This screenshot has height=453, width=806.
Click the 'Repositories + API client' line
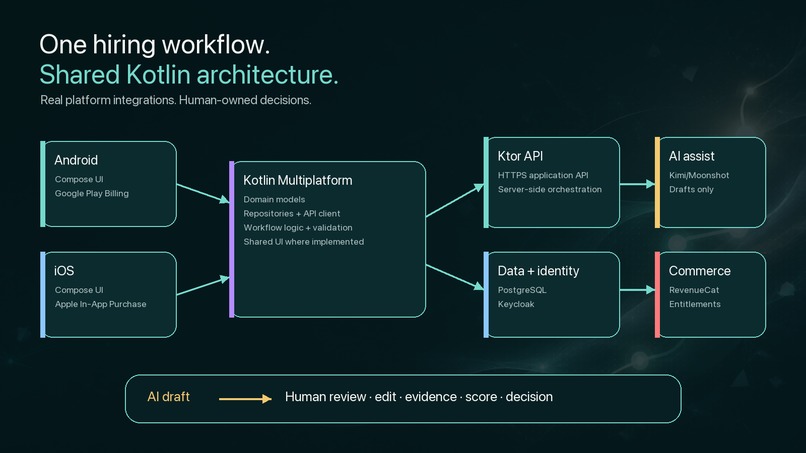pos(291,213)
